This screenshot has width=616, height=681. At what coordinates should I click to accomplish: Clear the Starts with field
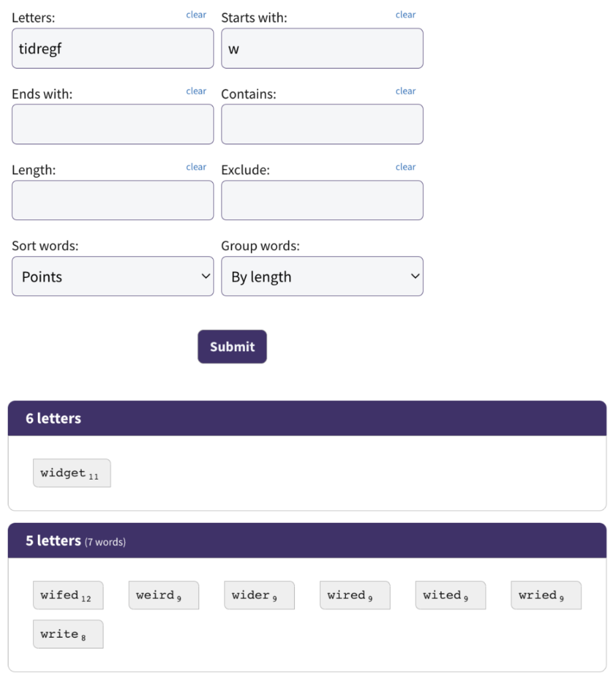(x=405, y=15)
